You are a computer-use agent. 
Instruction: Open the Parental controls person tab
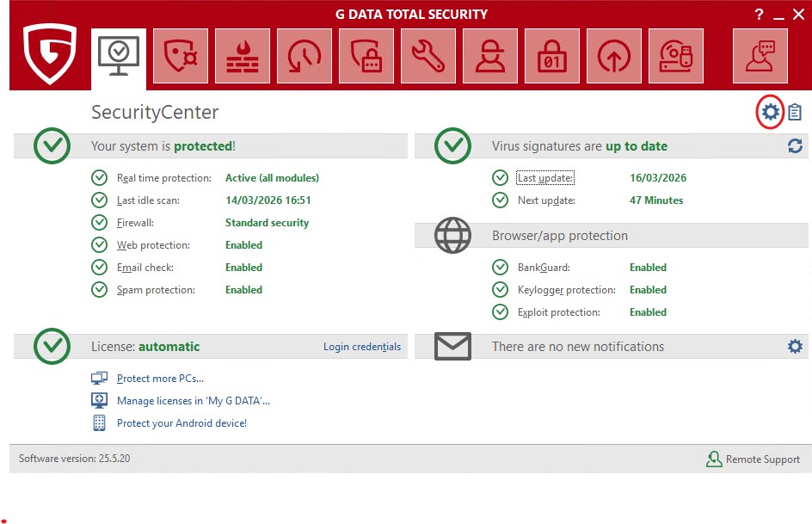tap(490, 56)
